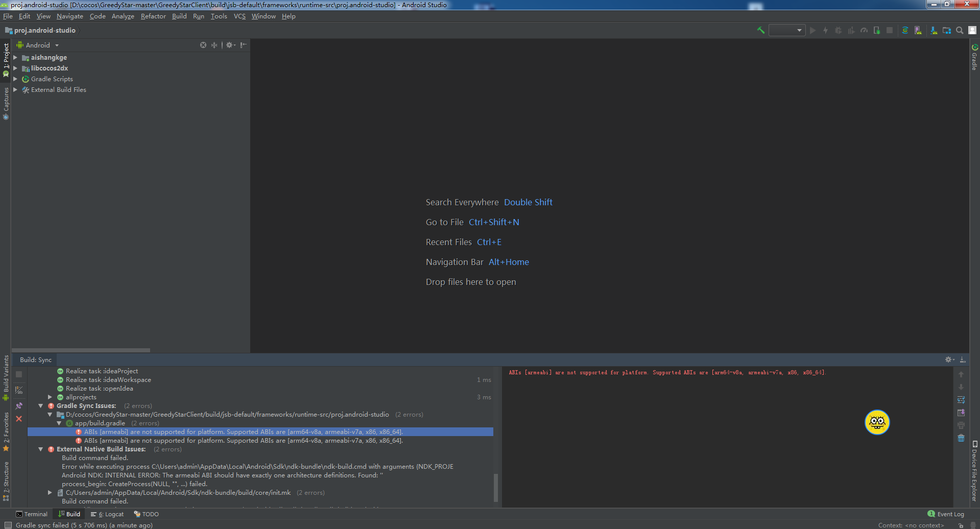The image size is (980, 529).
Task: Open the Tools menu
Action: pyautogui.click(x=219, y=16)
